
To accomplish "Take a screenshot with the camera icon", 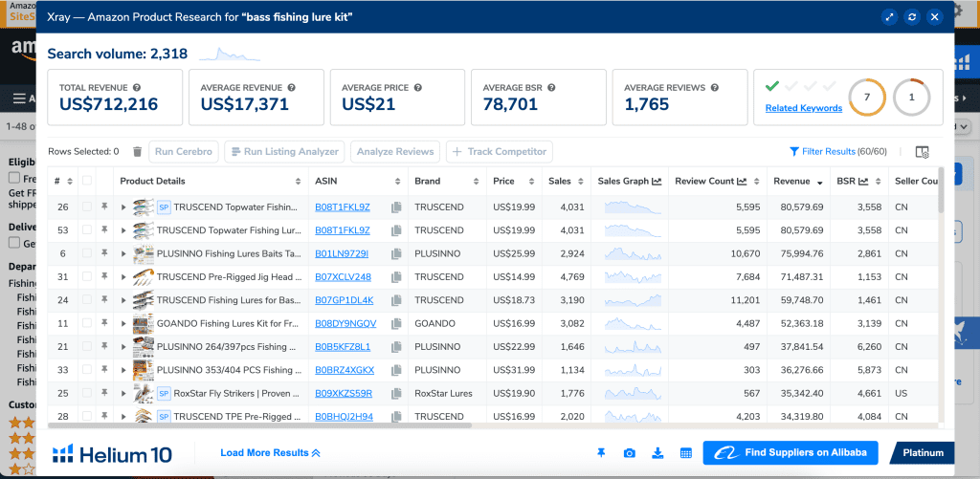I will 630,453.
